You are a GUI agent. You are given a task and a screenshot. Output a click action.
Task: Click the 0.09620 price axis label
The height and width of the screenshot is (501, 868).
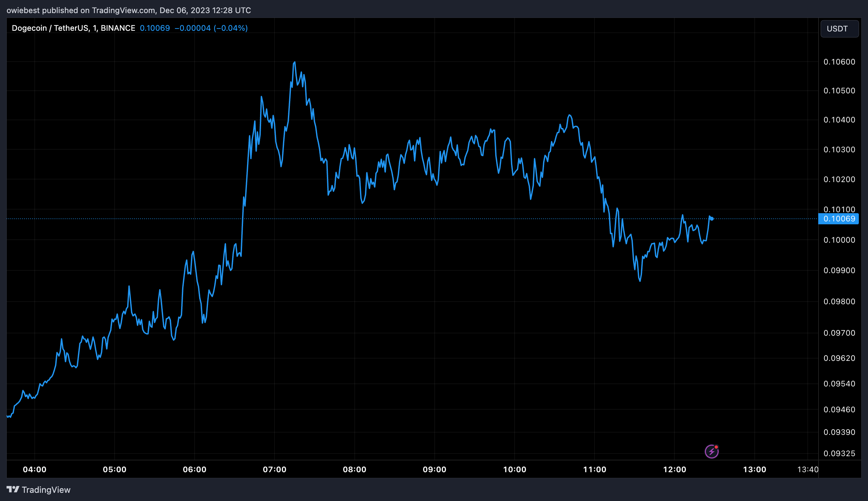coord(839,358)
